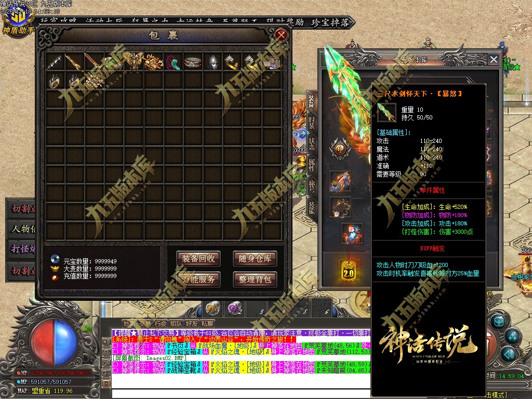Image resolution: width=532 pixels, height=399 pixels.
Task: Click the 打怪 button on left sidebar
Action: pyautogui.click(x=21, y=249)
